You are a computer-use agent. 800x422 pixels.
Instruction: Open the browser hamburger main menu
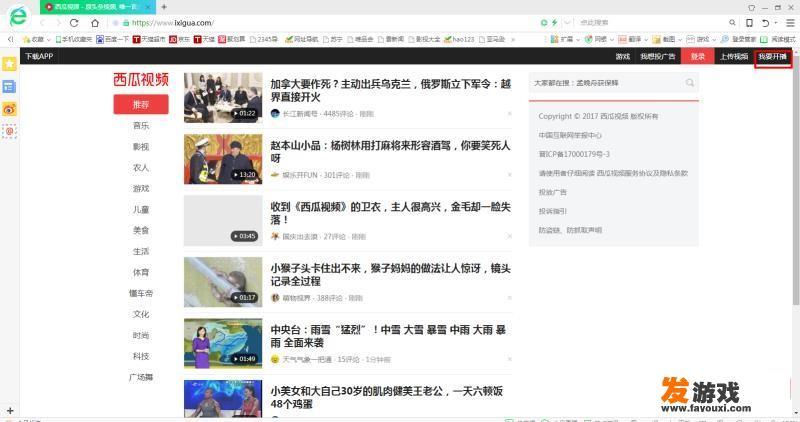click(x=790, y=23)
